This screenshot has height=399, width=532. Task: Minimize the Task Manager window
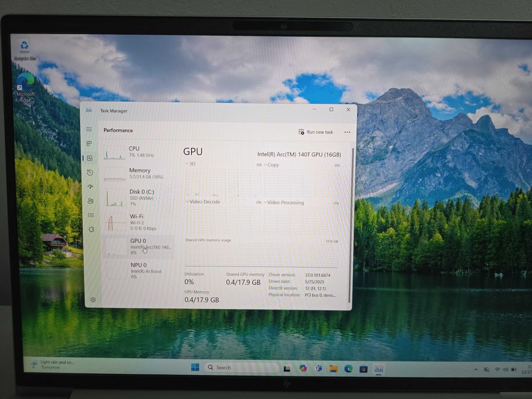coord(315,109)
